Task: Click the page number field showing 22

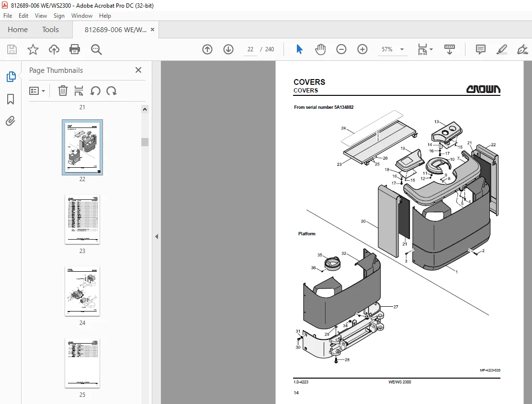Action: (x=250, y=49)
